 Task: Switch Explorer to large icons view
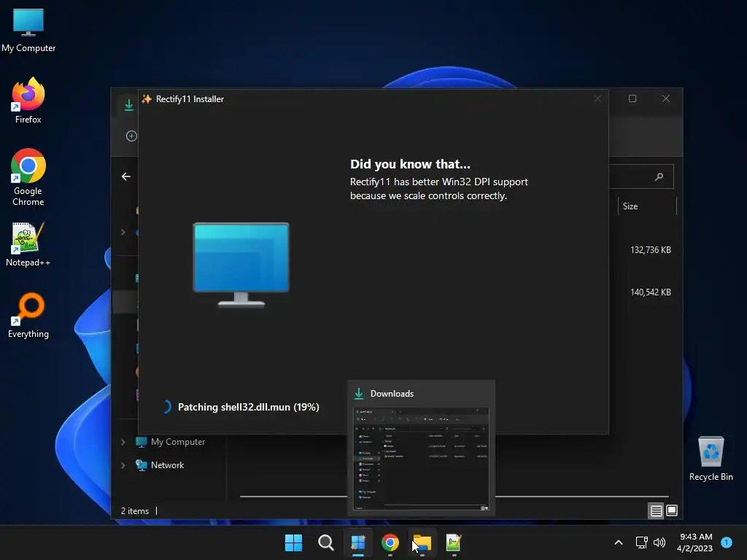coord(672,511)
